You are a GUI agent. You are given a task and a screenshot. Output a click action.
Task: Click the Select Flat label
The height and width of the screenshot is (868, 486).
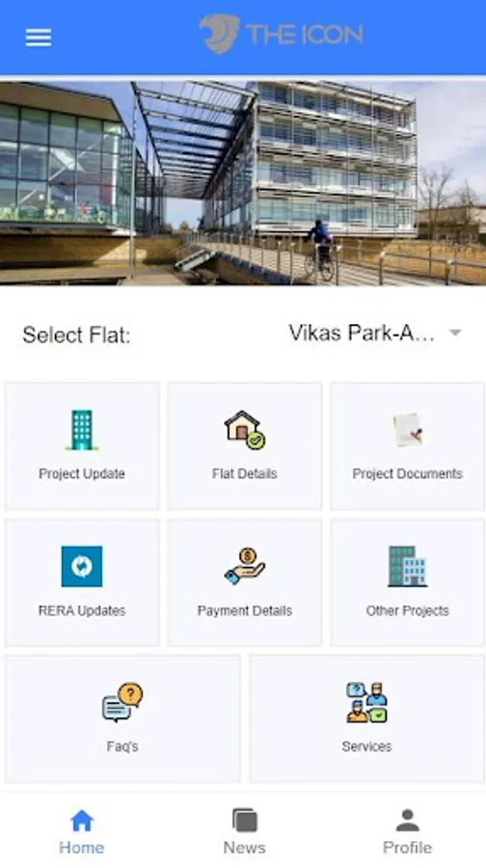pos(76,335)
